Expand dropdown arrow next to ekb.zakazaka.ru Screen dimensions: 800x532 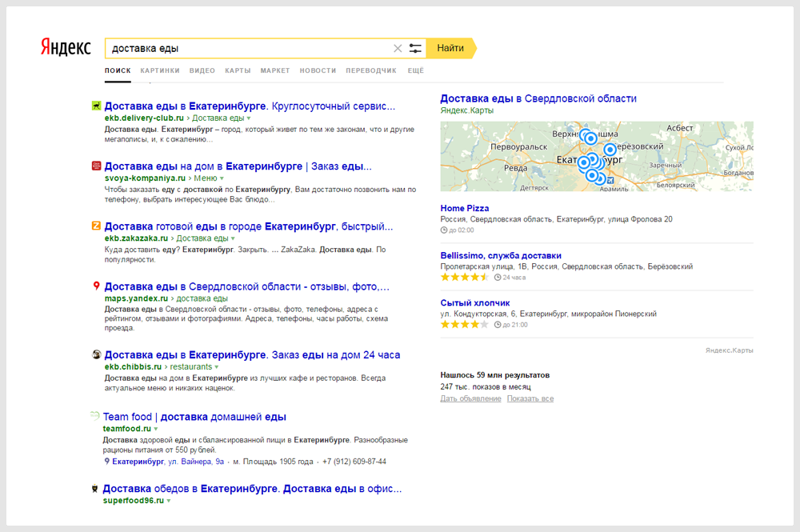tap(233, 238)
